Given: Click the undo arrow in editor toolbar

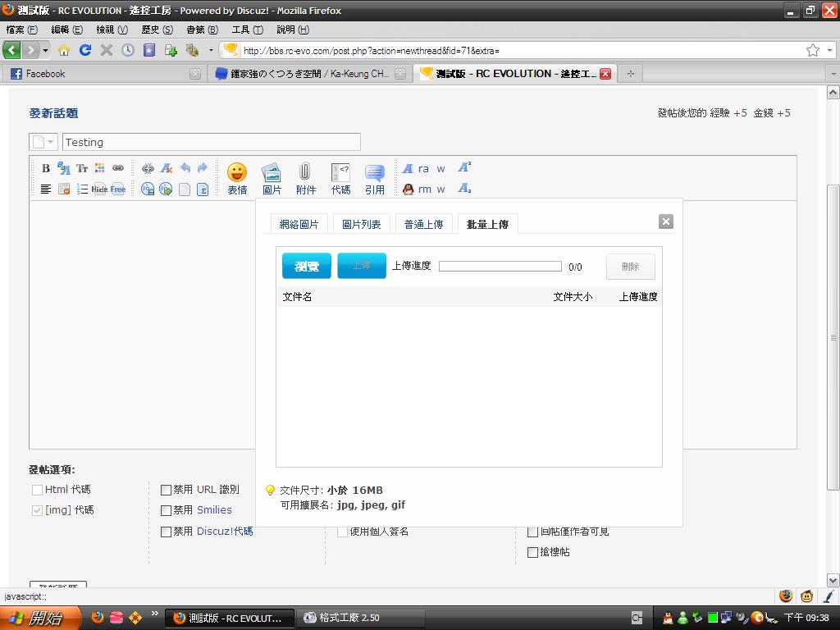Looking at the screenshot, I should coord(185,168).
